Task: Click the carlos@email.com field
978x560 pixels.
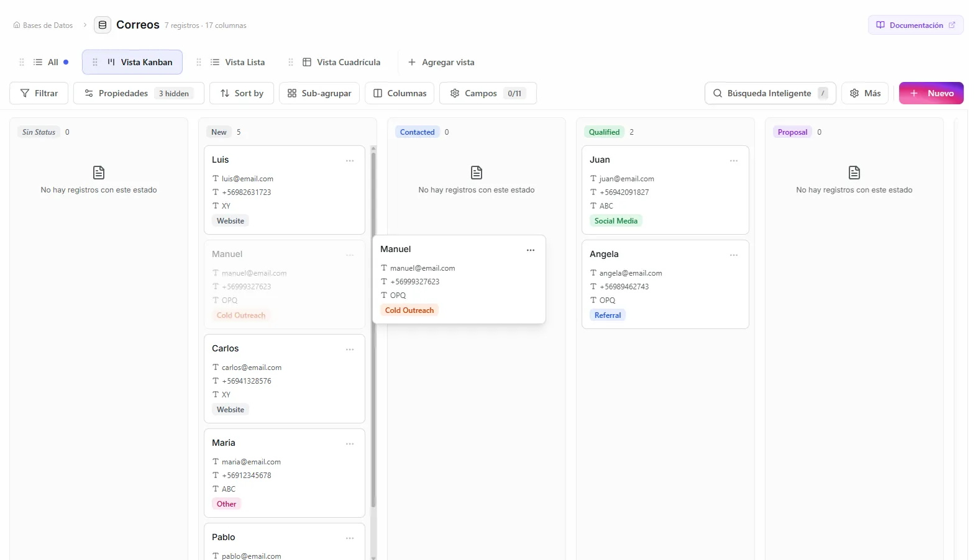Action: coord(252,368)
